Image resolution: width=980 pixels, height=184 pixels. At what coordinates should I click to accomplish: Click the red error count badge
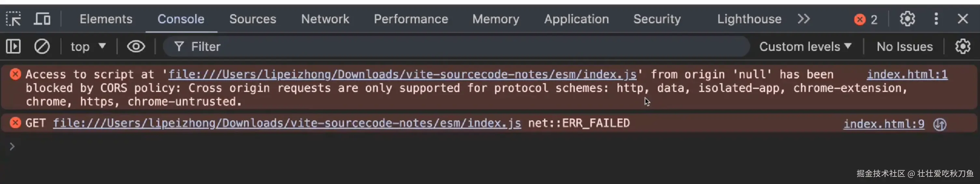865,20
